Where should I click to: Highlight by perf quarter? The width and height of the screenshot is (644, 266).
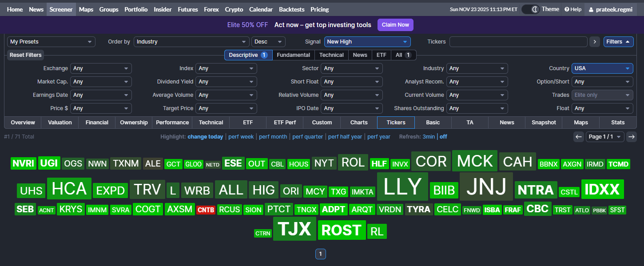308,137
